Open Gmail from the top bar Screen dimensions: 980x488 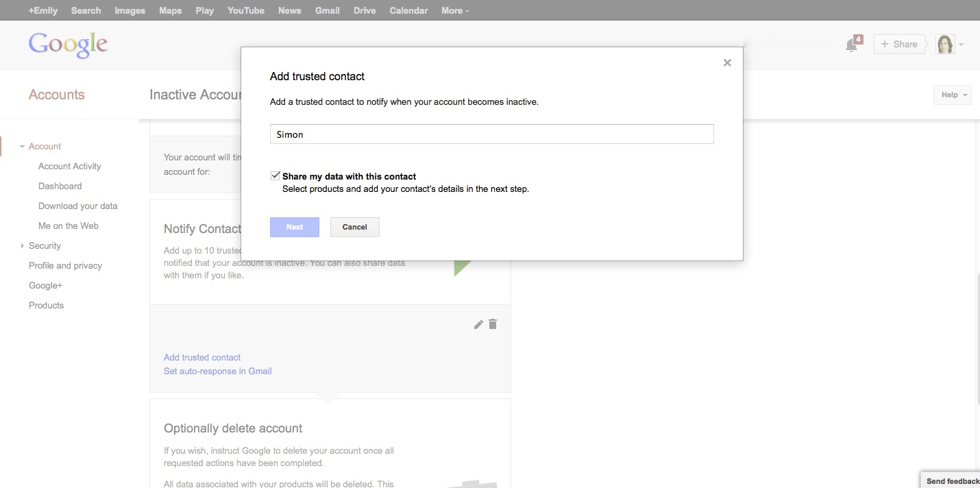point(327,11)
